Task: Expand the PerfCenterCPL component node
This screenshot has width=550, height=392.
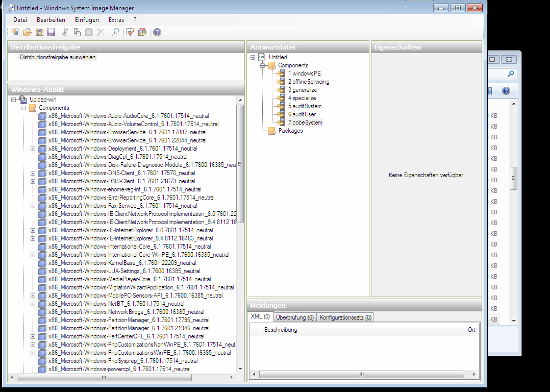Action: click(33, 336)
